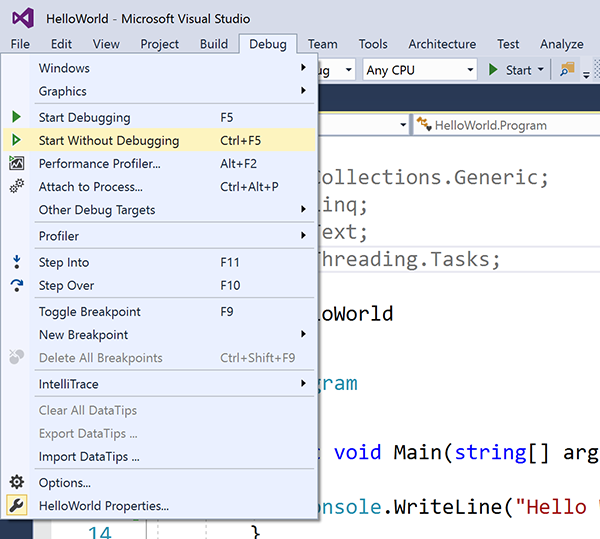Click the Step Over curved arrow icon
The width and height of the screenshot is (600, 539).
(16, 285)
